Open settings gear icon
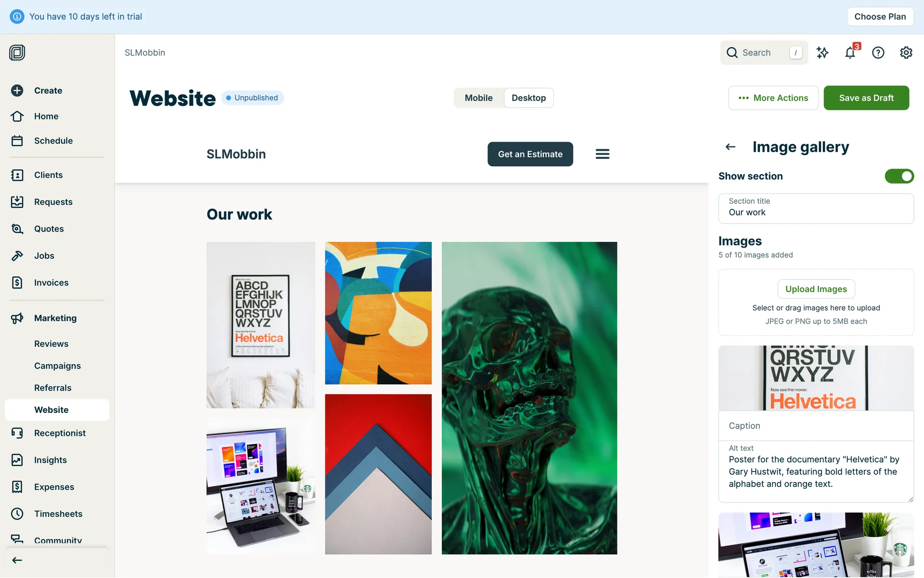The image size is (924, 578). 906,53
